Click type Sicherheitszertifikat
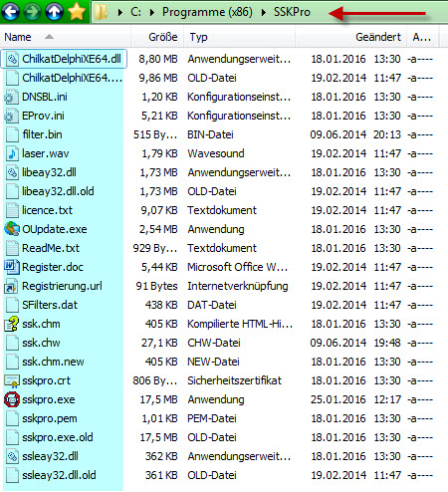This screenshot has height=492, width=448. pyautogui.click(x=235, y=380)
